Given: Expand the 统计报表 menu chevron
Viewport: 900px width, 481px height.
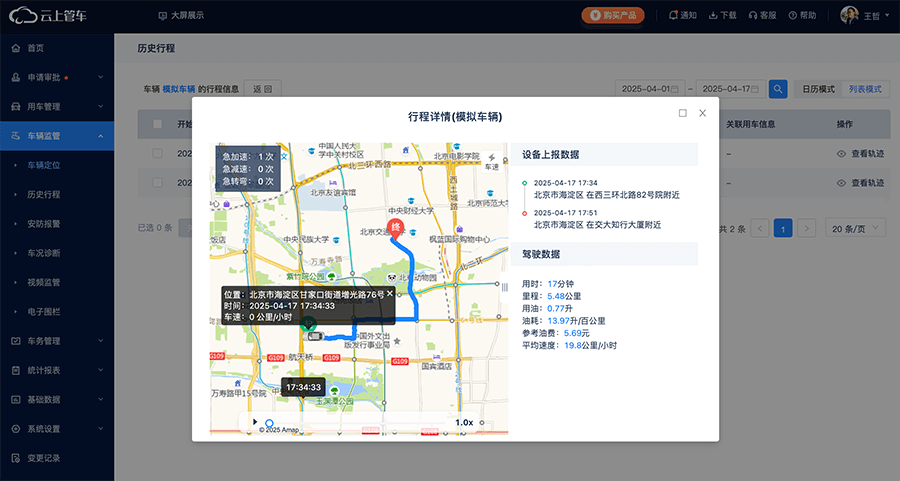Looking at the screenshot, I should coord(100,370).
